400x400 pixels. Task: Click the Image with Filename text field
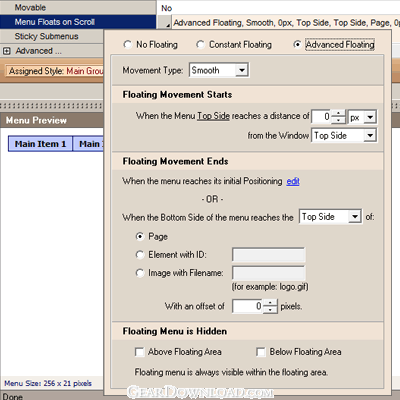[268, 273]
